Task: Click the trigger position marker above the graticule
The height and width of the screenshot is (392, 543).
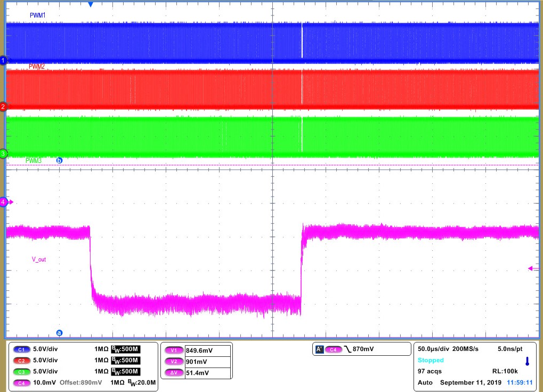Action: coord(90,4)
